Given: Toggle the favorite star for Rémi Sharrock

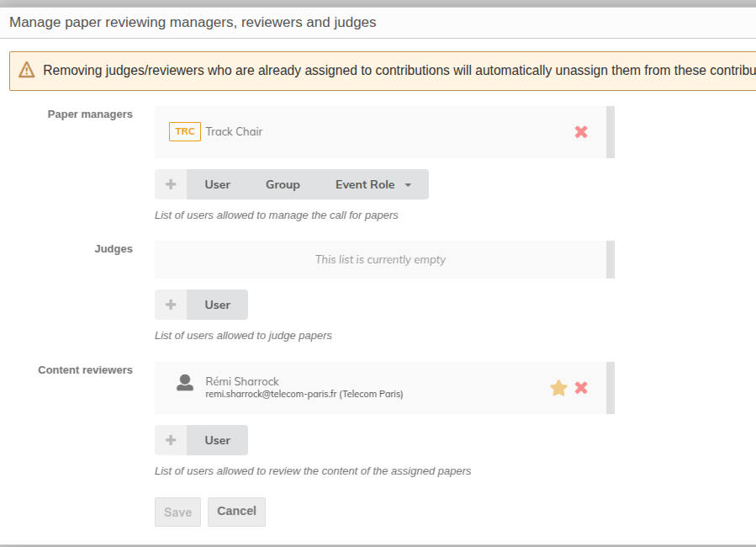Looking at the screenshot, I should (558, 388).
